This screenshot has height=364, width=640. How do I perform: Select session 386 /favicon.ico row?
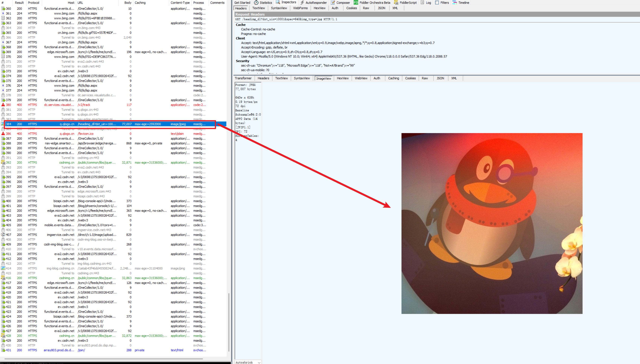click(x=114, y=134)
